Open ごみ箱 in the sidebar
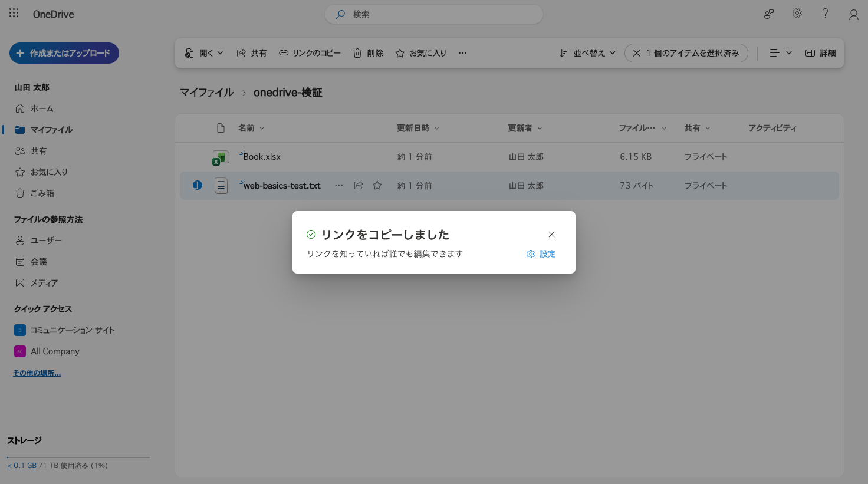Viewport: 868px width, 484px height. pos(35,193)
